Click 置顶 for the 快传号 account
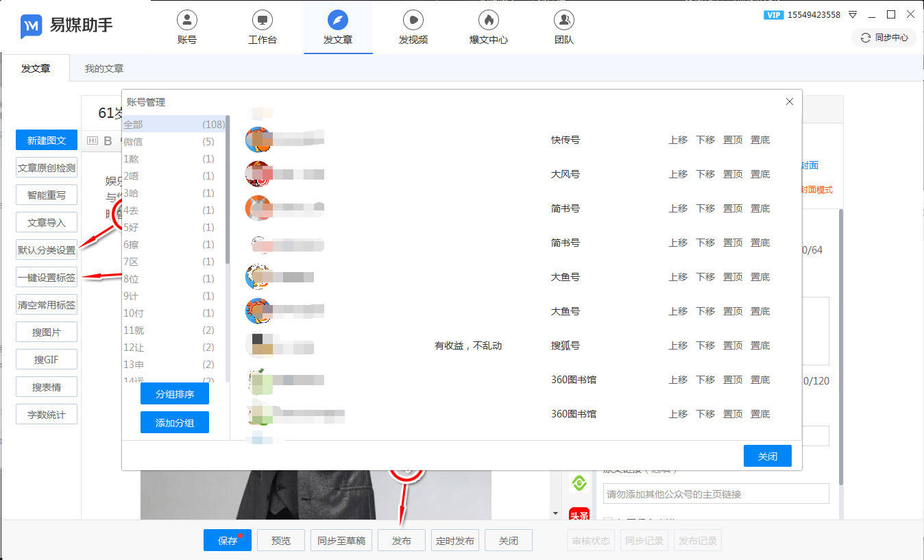 pyautogui.click(x=733, y=140)
